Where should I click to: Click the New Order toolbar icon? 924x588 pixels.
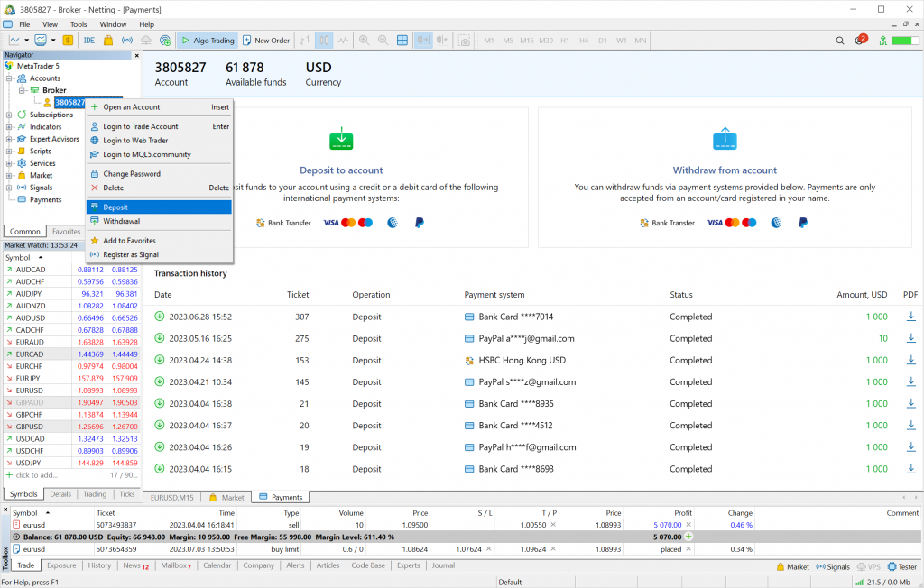coord(265,40)
